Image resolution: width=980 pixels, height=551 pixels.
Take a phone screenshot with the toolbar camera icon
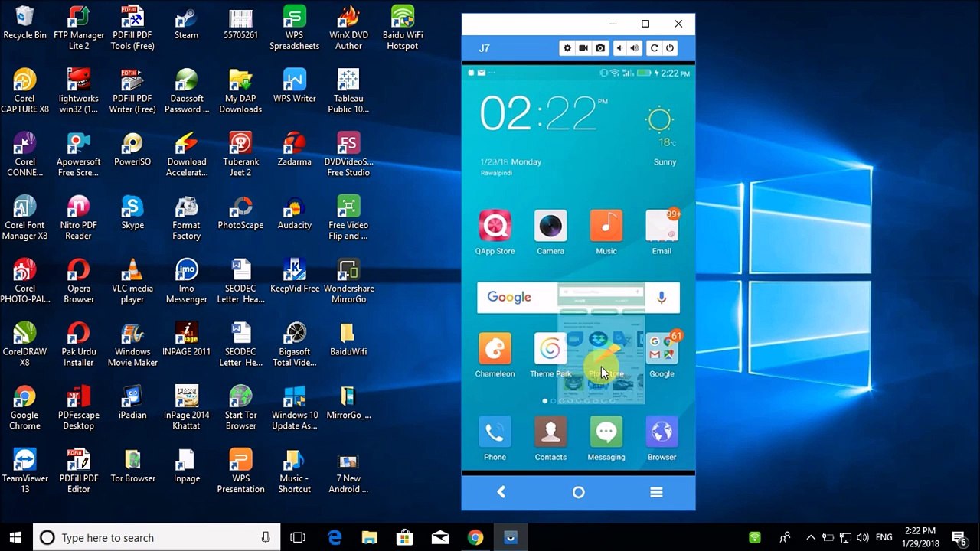(600, 48)
